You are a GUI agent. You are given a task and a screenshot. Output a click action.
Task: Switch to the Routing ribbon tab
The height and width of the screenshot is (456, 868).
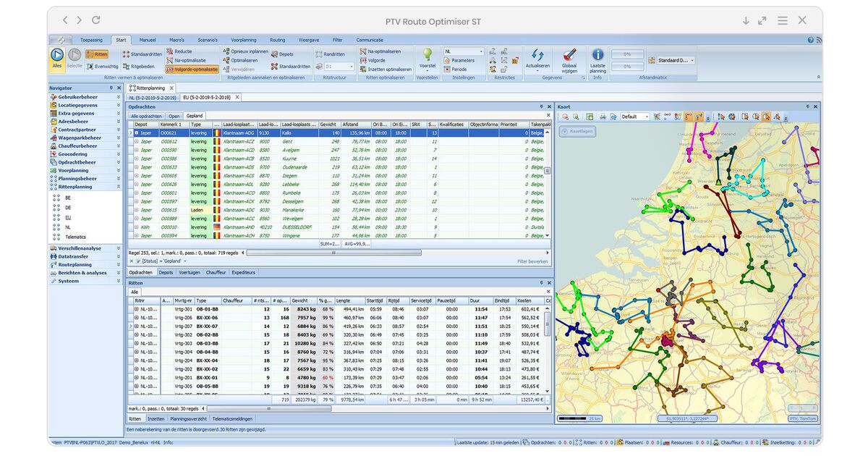pyautogui.click(x=277, y=40)
